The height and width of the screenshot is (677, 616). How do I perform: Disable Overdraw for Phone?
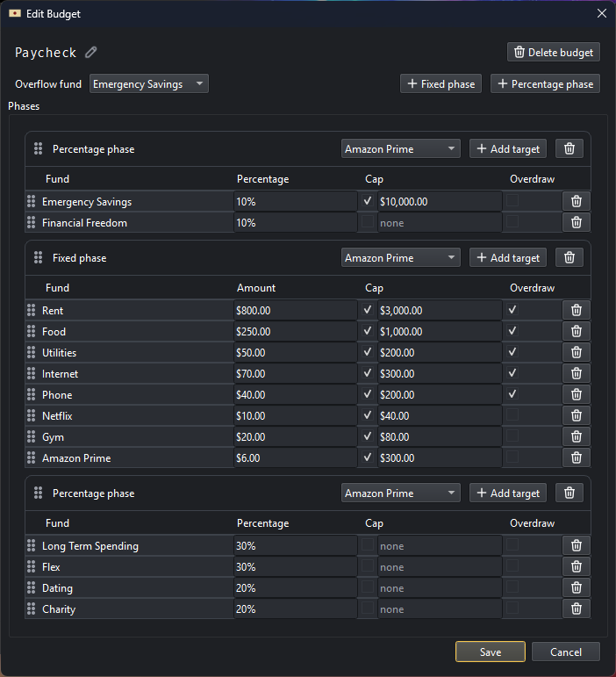coord(512,394)
